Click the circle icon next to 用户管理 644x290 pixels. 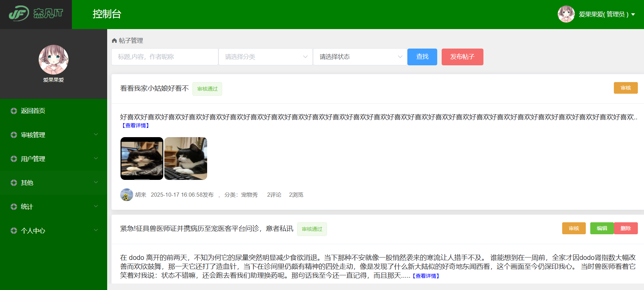point(14,159)
